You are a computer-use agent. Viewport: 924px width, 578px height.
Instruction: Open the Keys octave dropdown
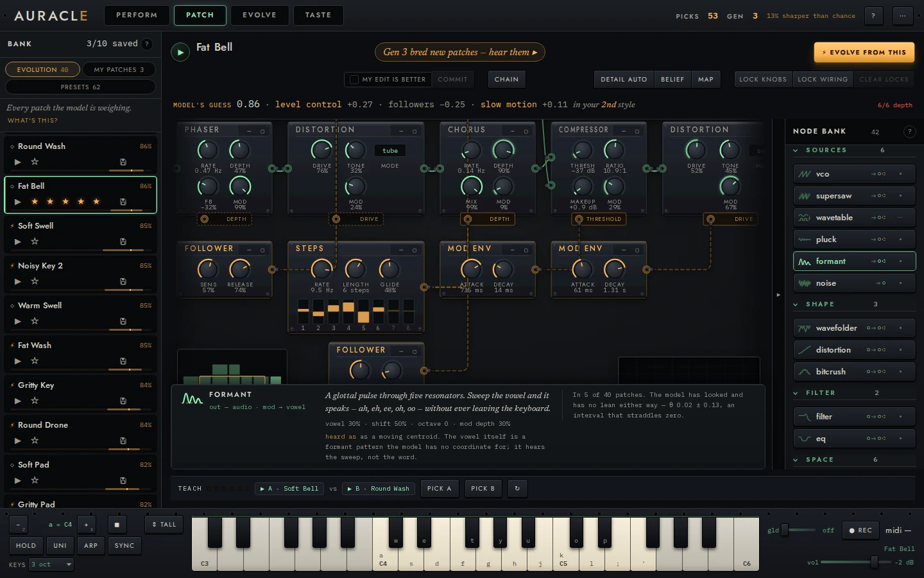pos(51,565)
